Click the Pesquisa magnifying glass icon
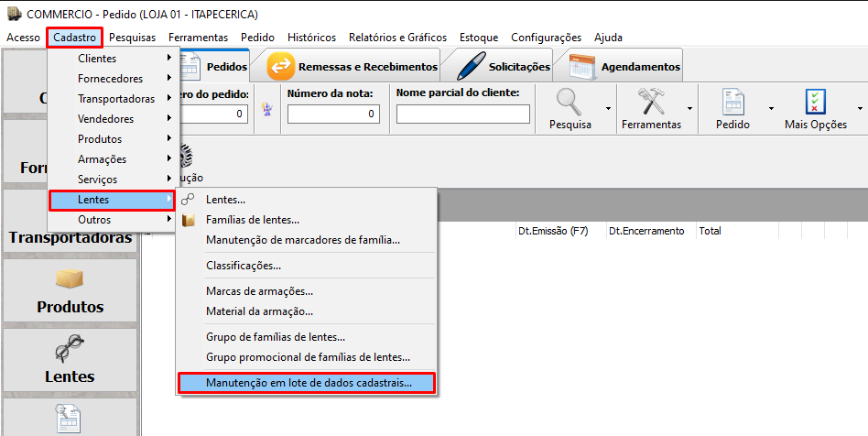Viewport: 868px width, 436px height. (569, 101)
